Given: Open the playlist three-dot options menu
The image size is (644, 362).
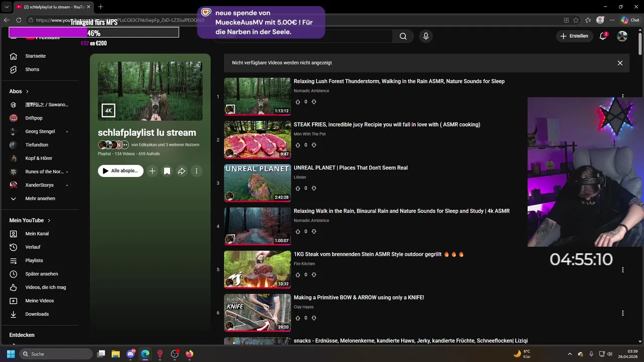Looking at the screenshot, I should pyautogui.click(x=197, y=171).
